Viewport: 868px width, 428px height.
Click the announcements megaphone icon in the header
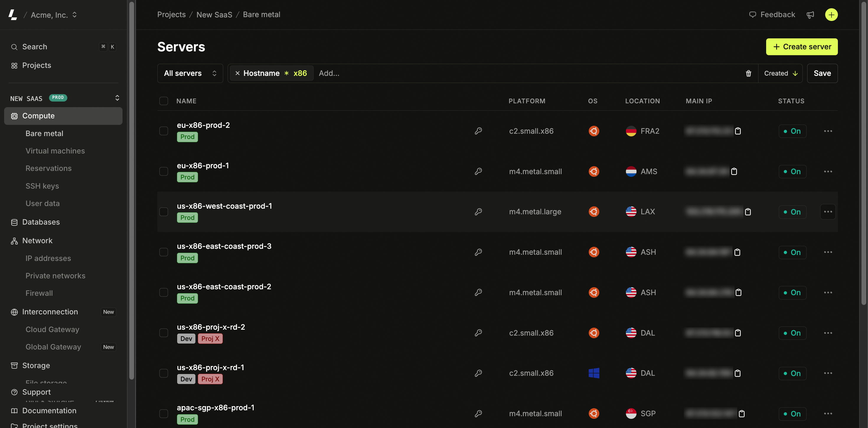coord(810,14)
